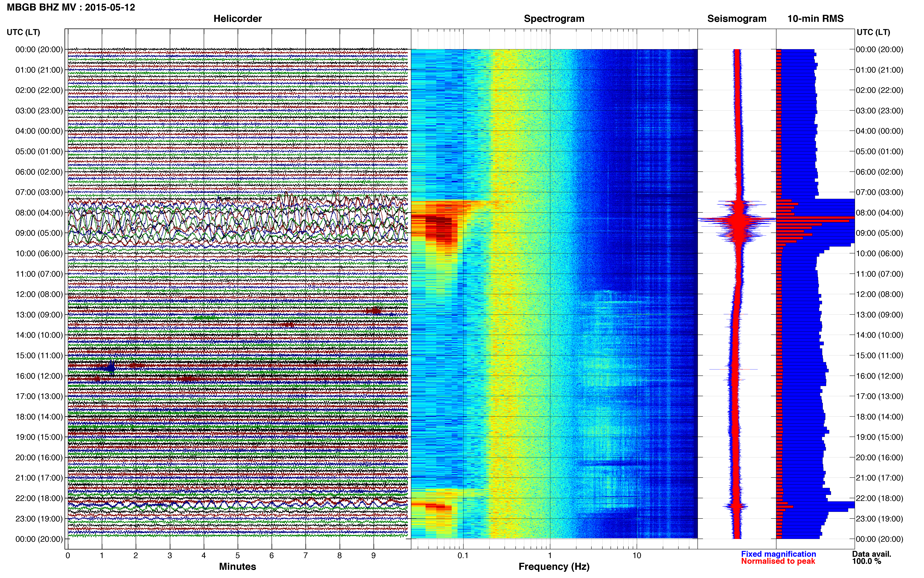Click the largest seismogram peak near 08:20

coord(737,219)
